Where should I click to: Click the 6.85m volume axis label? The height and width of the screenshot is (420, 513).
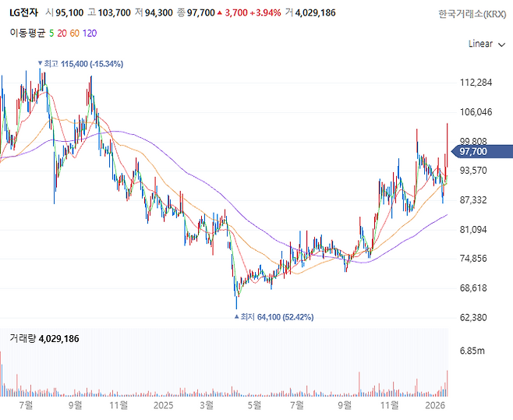pyautogui.click(x=472, y=351)
